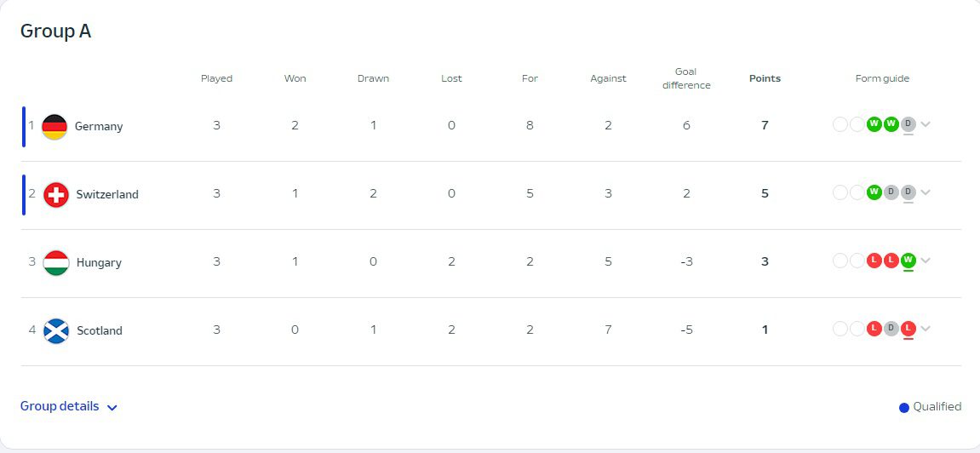Click the Hungary flag icon
The width and height of the screenshot is (980, 453).
[x=56, y=262]
